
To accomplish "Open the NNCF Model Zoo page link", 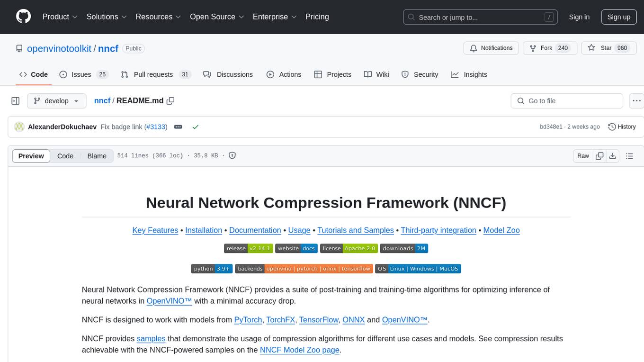I will coord(300,350).
